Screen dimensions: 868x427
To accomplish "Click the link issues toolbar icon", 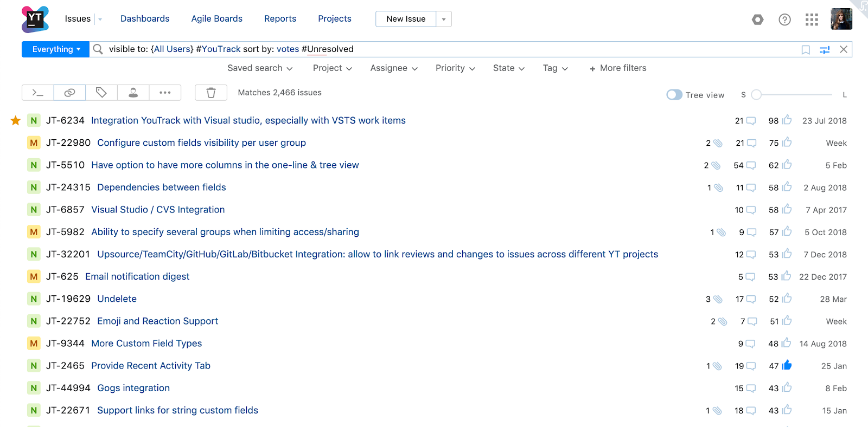I will coord(69,93).
